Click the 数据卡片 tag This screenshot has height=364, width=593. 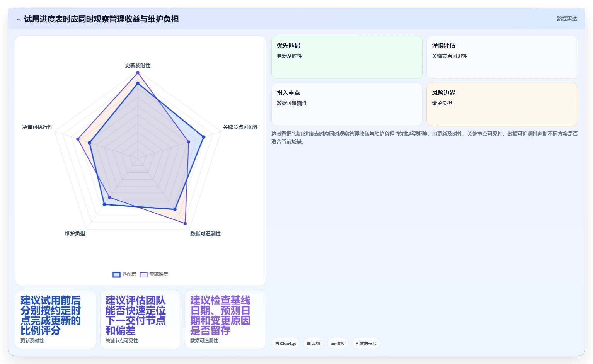(366, 344)
